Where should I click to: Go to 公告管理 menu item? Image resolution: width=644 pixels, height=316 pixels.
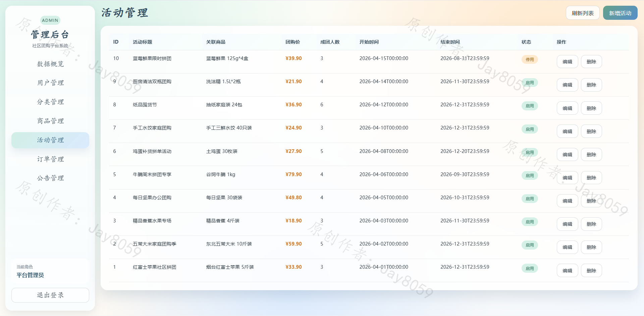[50, 178]
